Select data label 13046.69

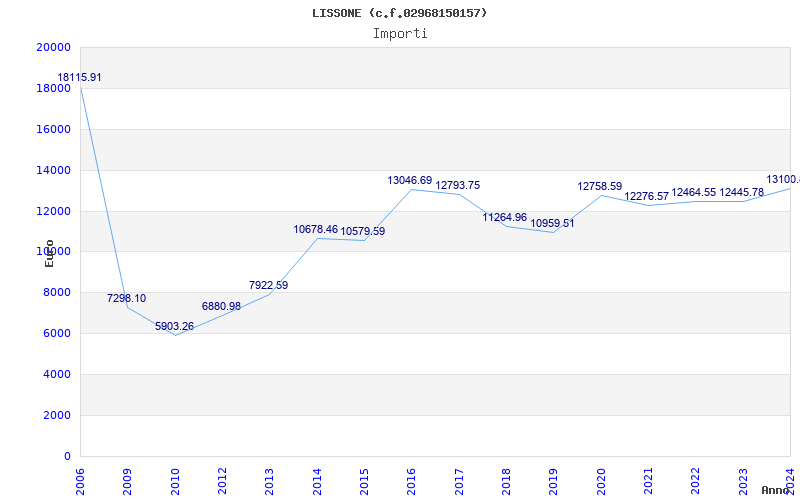click(x=410, y=181)
